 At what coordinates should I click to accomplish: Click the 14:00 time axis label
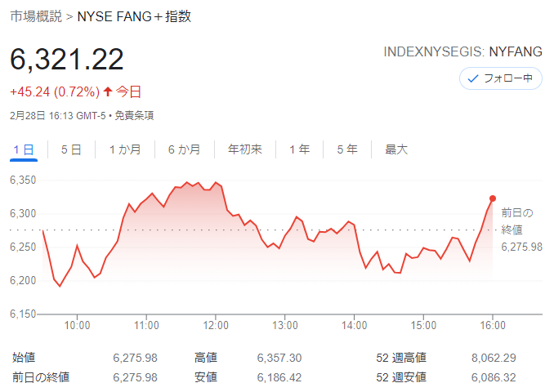tap(354, 325)
